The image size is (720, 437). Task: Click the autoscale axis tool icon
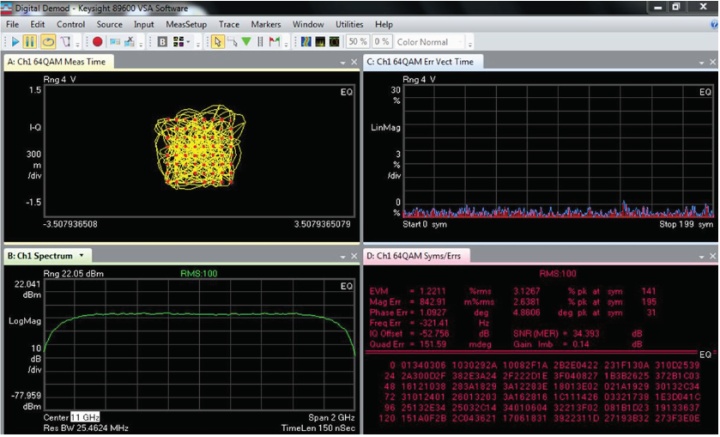pos(232,42)
